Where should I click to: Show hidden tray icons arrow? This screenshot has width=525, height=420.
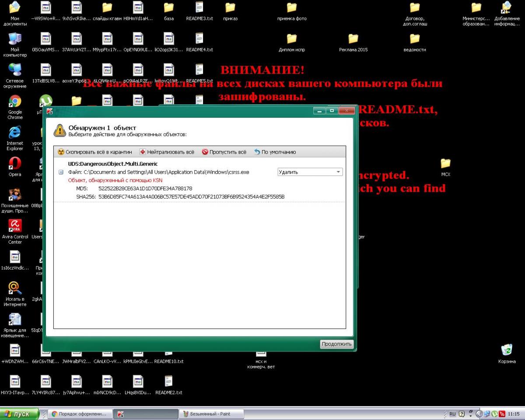[479, 414]
